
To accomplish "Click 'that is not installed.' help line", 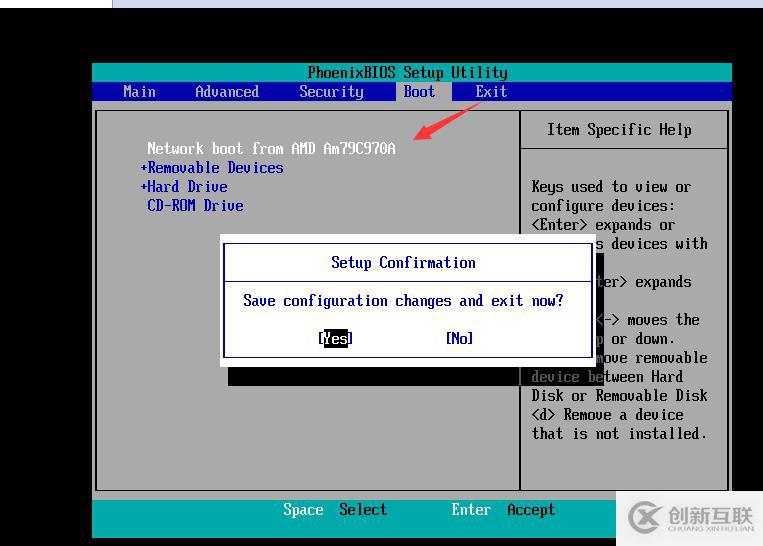I will pos(619,433).
